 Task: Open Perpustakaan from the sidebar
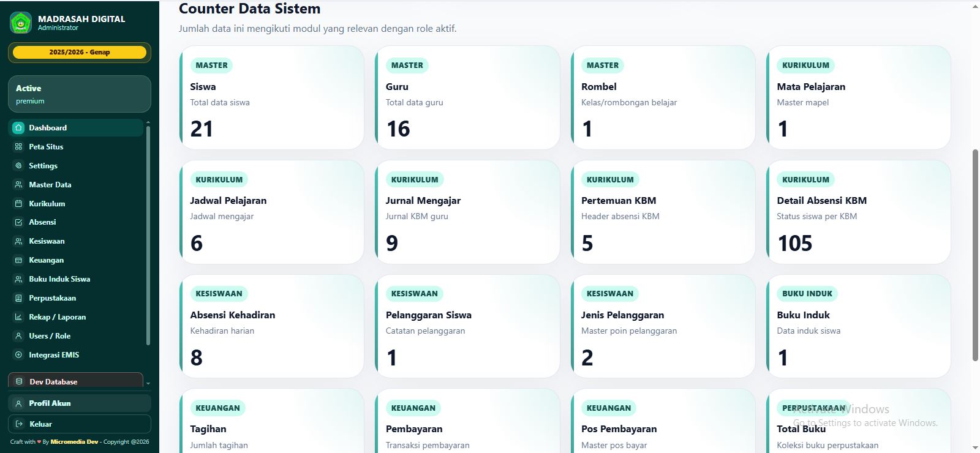click(76, 298)
